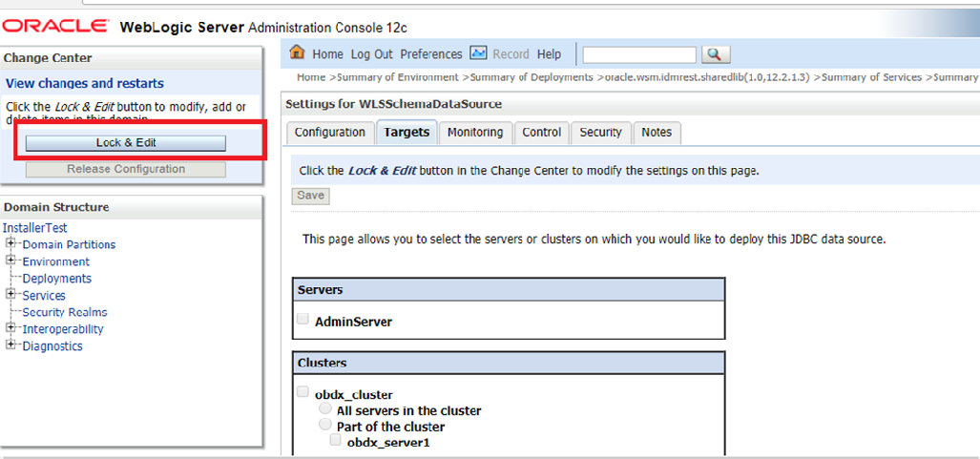Click the Clusters table header
Viewport: 980px width, 459px height.
[508, 363]
